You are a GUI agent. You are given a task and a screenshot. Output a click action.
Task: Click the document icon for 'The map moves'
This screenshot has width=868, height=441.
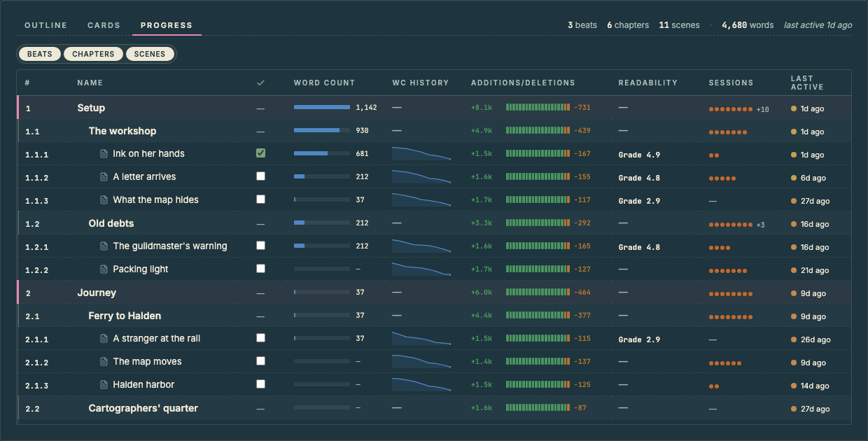click(x=104, y=362)
